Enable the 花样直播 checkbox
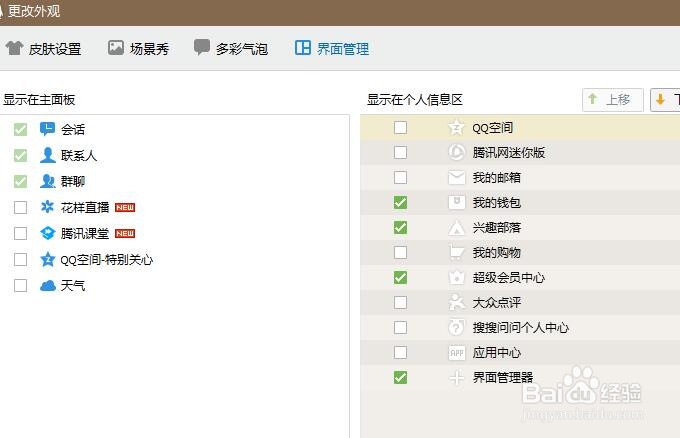 [x=20, y=207]
